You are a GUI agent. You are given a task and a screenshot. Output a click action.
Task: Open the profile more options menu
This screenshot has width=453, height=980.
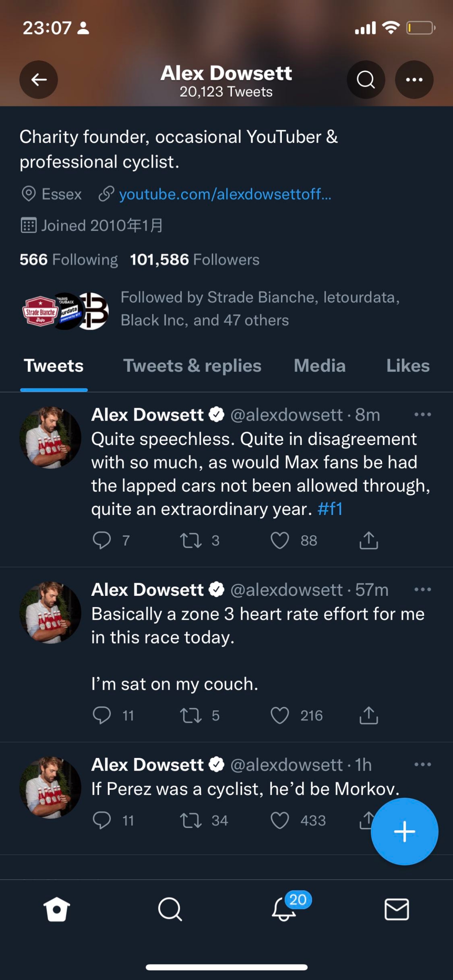[414, 80]
